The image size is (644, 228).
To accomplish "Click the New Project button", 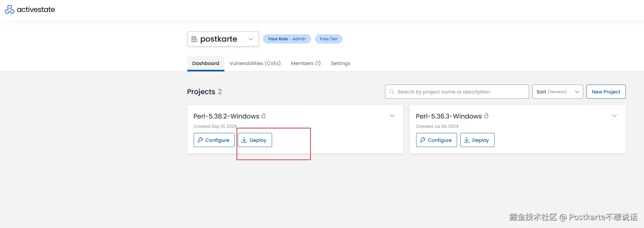I will [x=606, y=92].
